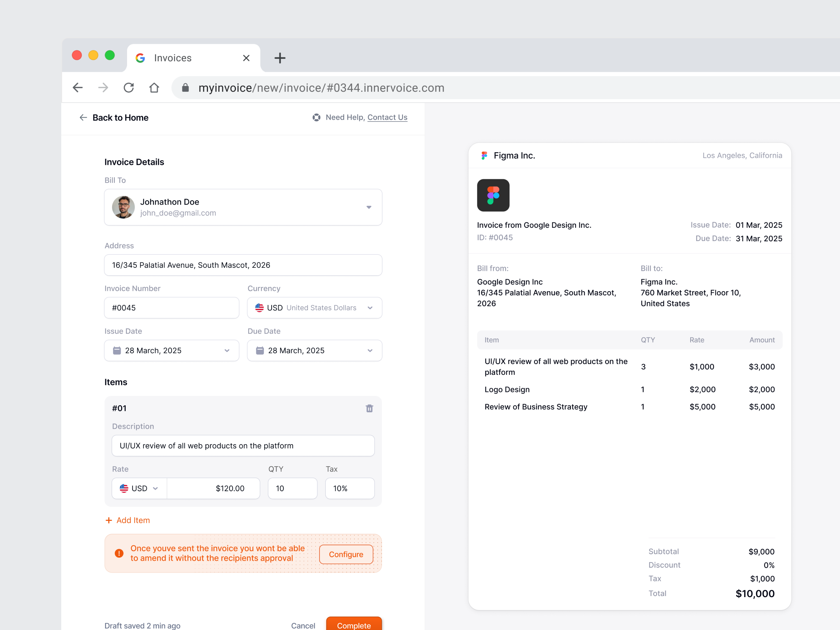Click the Invoice Number input field
Screen dimensions: 840x630
coord(171,308)
